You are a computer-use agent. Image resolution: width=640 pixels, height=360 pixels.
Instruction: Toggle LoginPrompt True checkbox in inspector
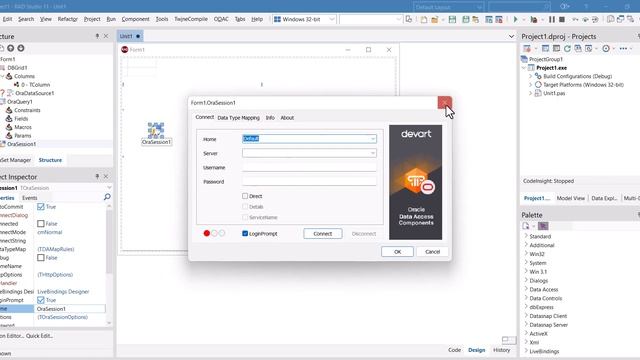pyautogui.click(x=41, y=300)
